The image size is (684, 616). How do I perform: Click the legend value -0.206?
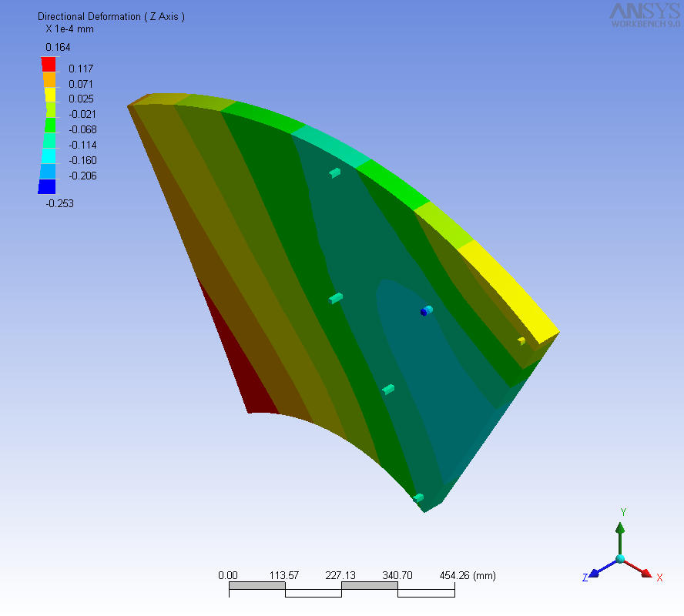pyautogui.click(x=83, y=176)
